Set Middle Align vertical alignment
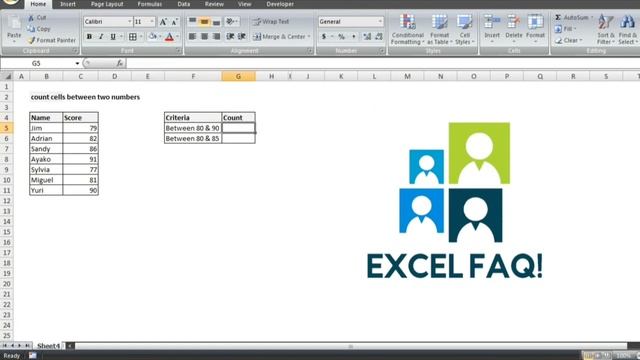Image resolution: width=640 pixels, height=360 pixels. [204, 22]
